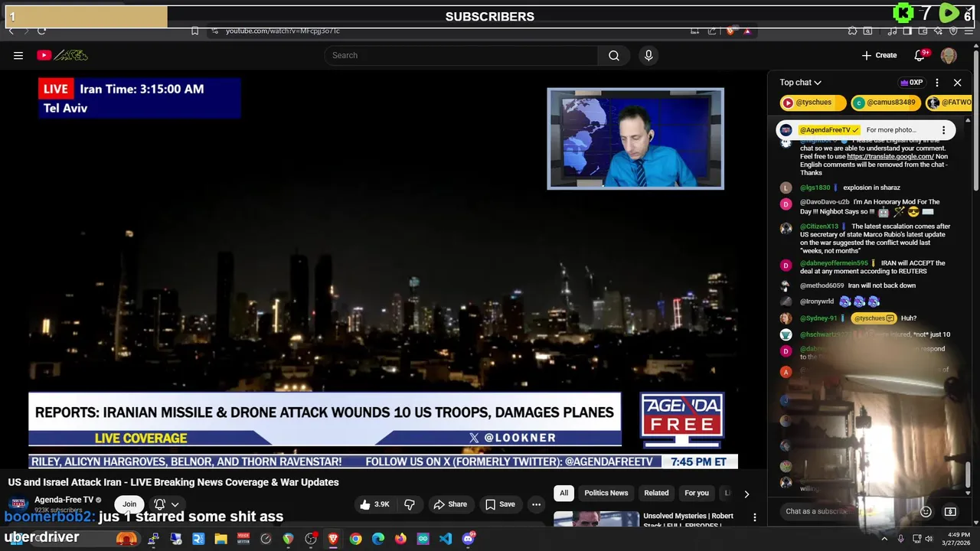Click the Super Chat dollar icon

(x=950, y=511)
